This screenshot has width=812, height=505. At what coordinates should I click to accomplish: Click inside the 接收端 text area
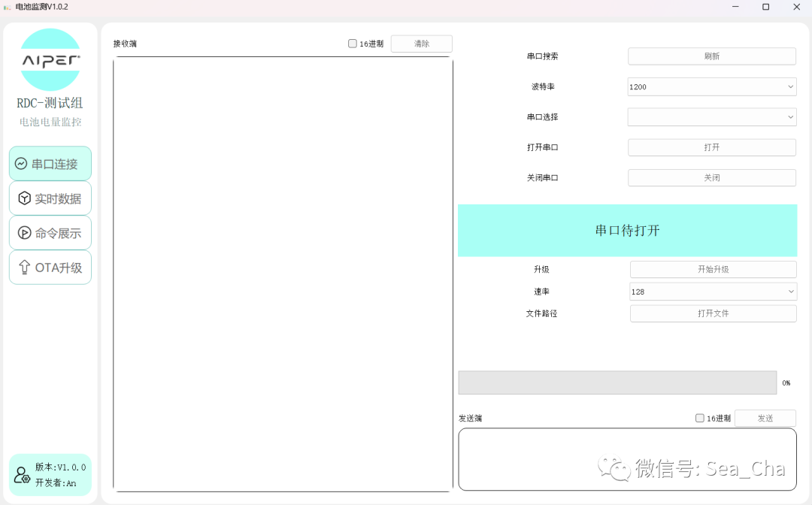click(x=283, y=274)
